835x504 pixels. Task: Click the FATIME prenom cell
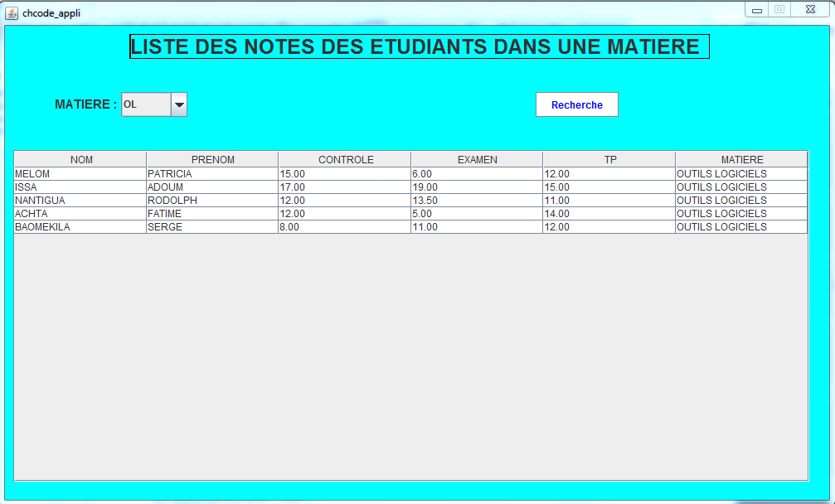pos(212,214)
